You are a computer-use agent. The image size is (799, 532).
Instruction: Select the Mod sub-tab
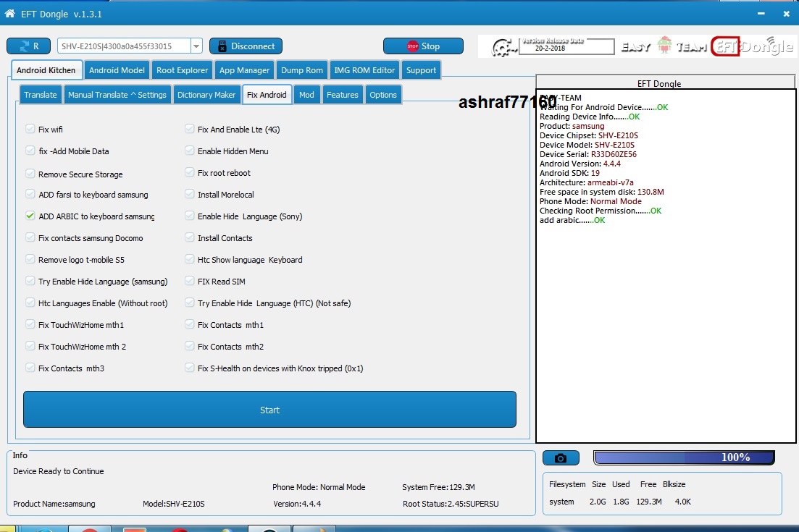coord(306,95)
